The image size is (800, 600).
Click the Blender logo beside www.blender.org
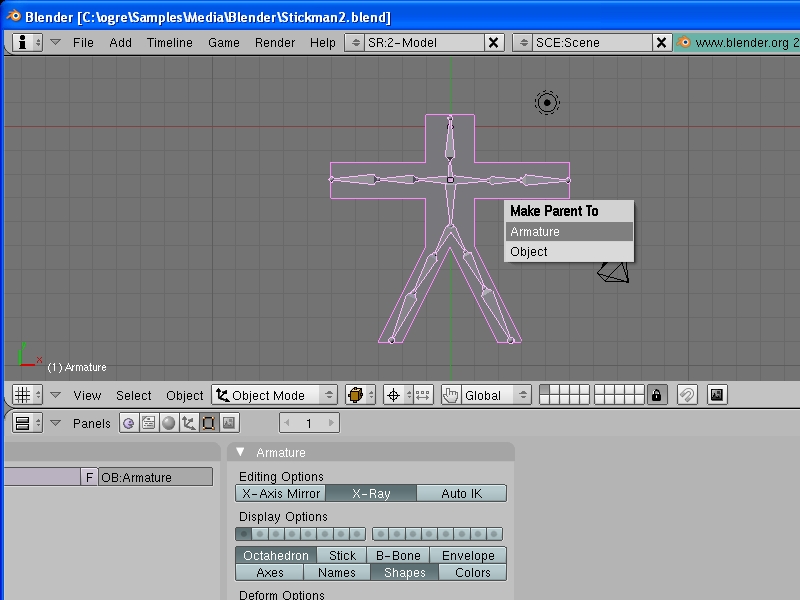click(x=684, y=42)
